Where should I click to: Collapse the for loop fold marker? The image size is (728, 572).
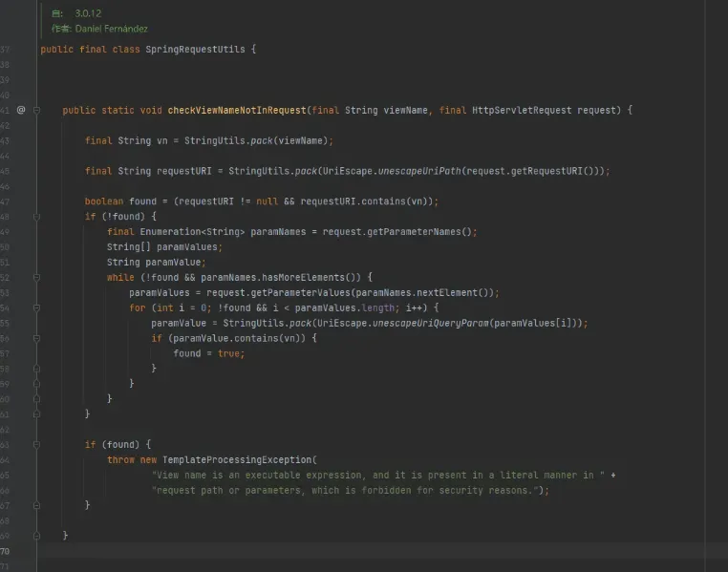(x=36, y=308)
